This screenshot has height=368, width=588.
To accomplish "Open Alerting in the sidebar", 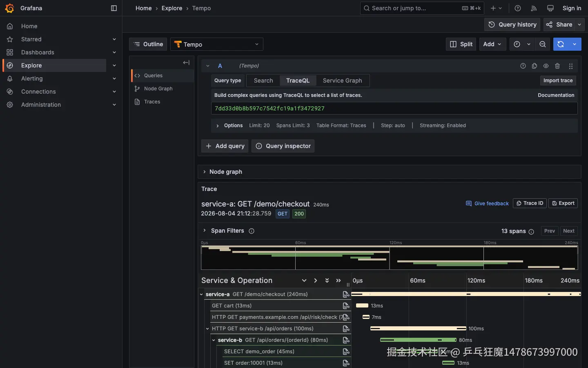I will tap(32, 79).
